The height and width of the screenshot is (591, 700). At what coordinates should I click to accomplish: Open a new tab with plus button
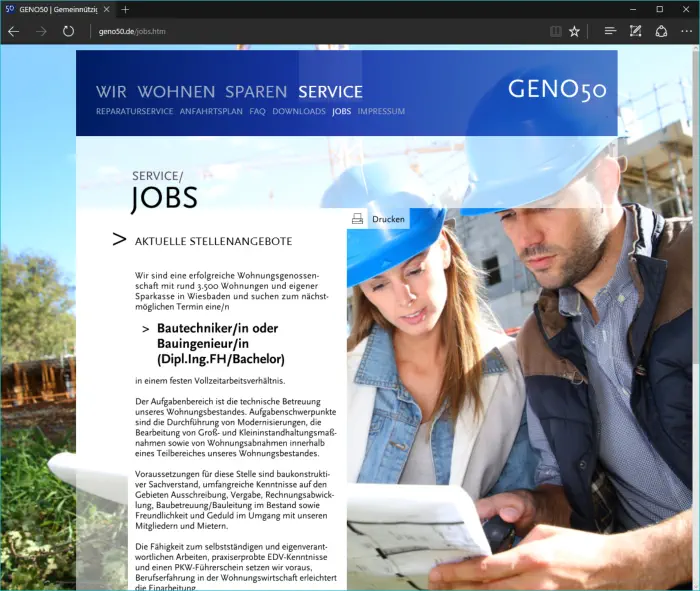(125, 9)
